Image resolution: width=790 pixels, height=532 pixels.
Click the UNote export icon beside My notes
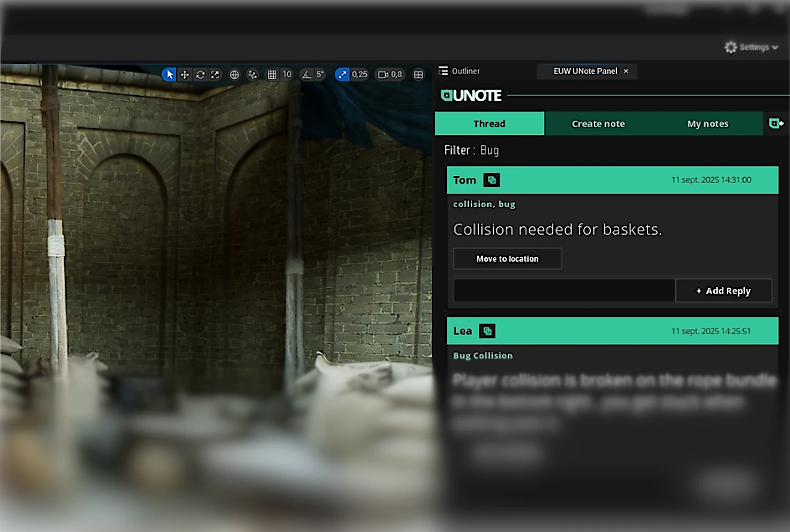click(776, 123)
